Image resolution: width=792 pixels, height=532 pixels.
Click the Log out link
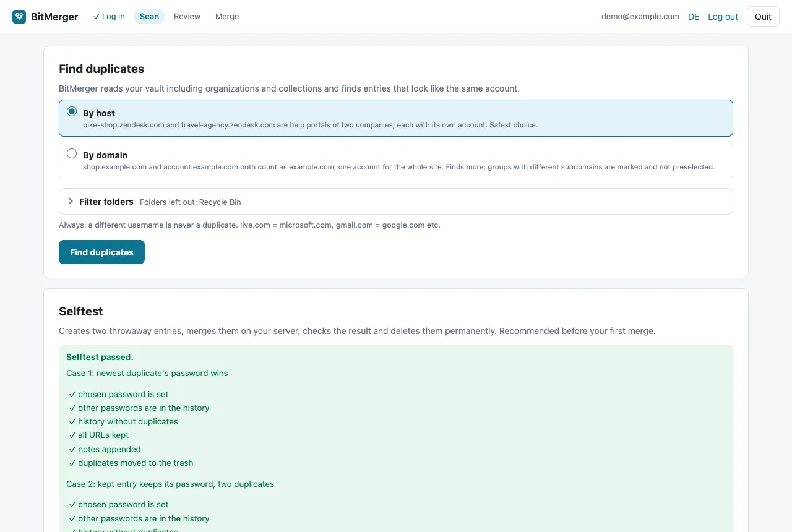[723, 17]
